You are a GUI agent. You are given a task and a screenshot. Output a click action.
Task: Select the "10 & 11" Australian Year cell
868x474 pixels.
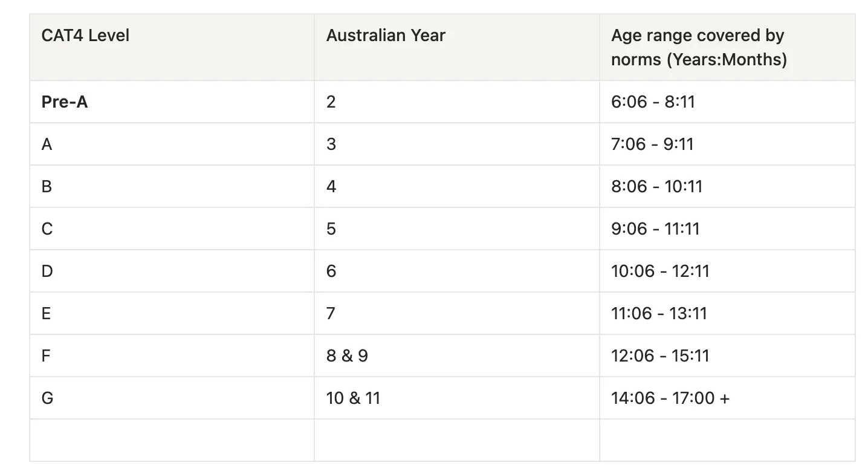tap(353, 398)
